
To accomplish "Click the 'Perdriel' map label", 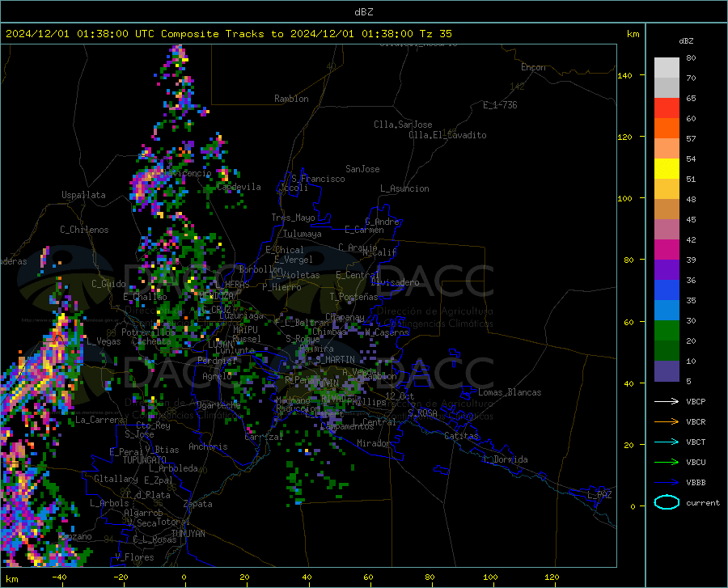I will click(x=217, y=361).
